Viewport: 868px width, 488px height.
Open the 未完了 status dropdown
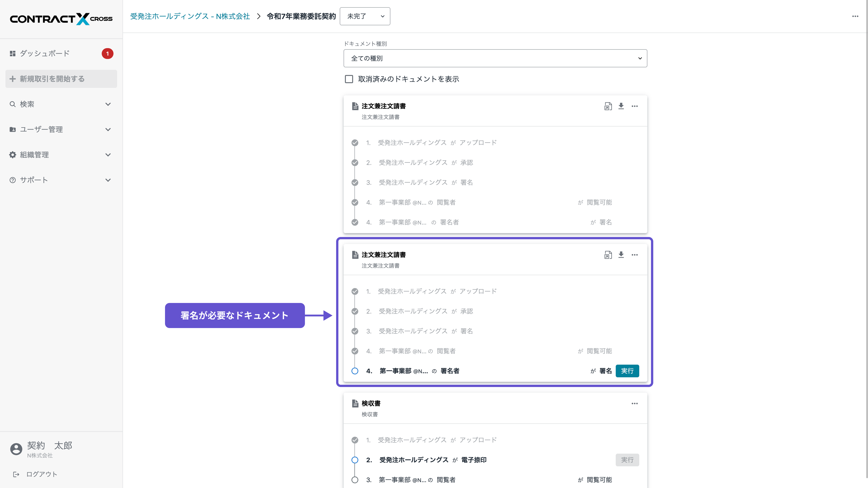tap(365, 16)
